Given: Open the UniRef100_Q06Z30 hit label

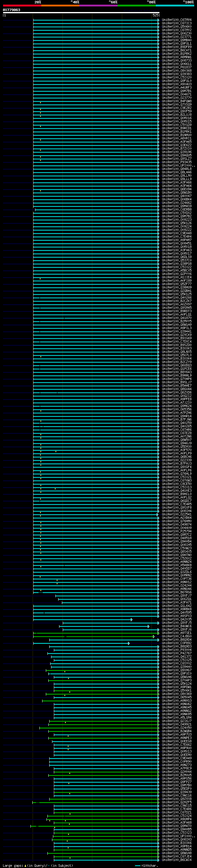Looking at the screenshot, I should point(177,33).
